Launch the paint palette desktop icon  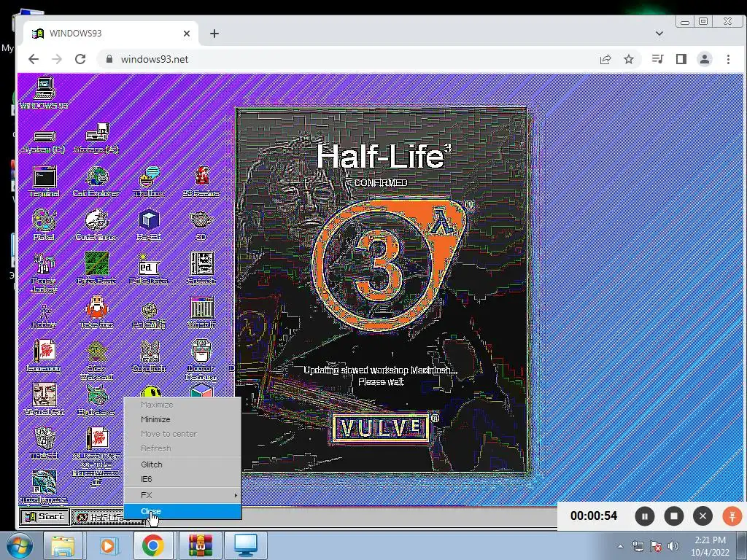pyautogui.click(x=44, y=225)
